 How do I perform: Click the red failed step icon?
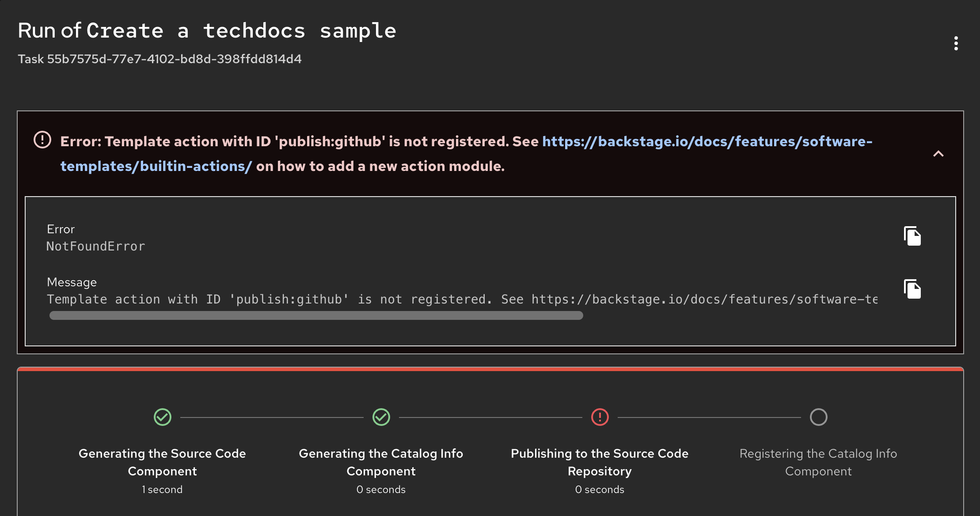coord(600,417)
